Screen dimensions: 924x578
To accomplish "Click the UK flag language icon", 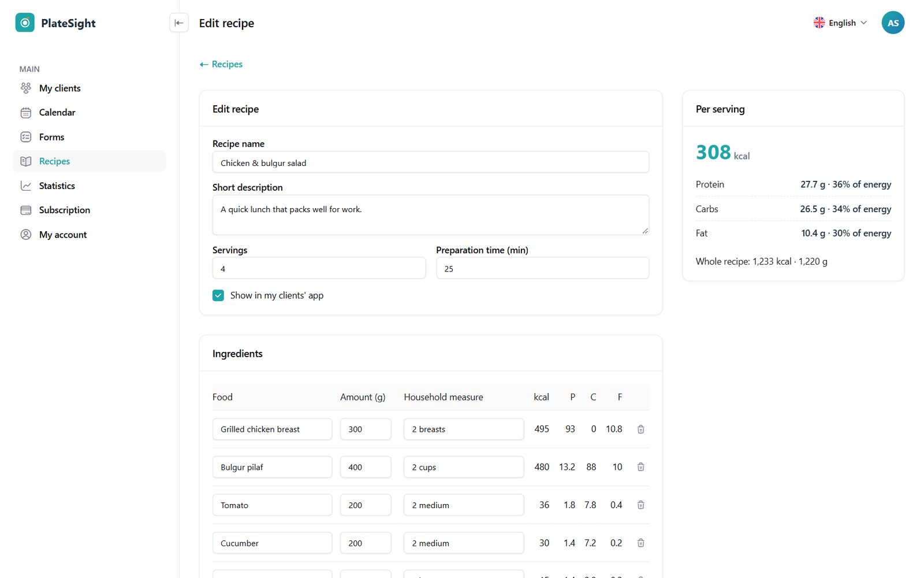I will 819,23.
